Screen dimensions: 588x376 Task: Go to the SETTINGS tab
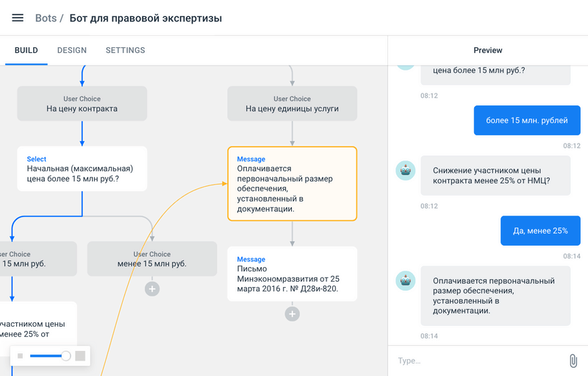click(125, 51)
